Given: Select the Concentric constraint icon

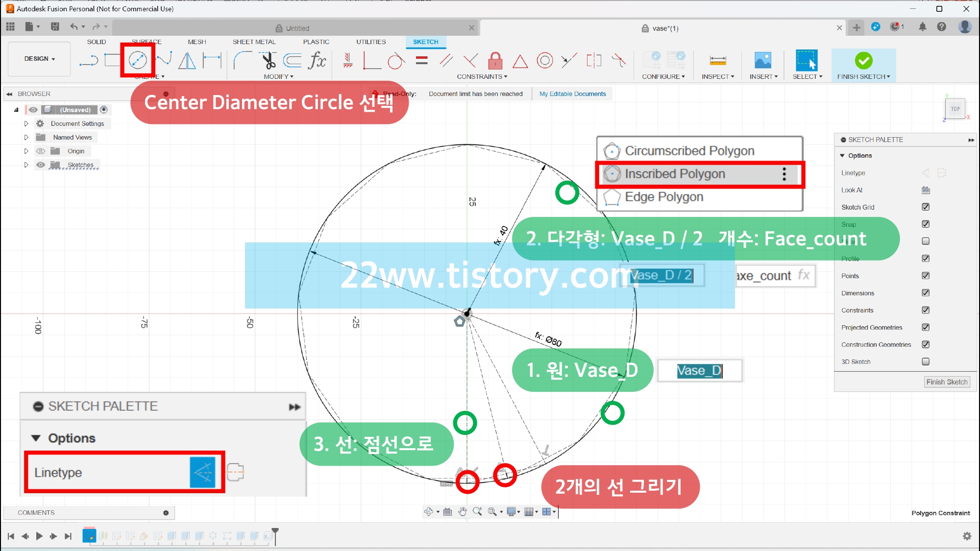Looking at the screenshot, I should click(x=544, y=61).
